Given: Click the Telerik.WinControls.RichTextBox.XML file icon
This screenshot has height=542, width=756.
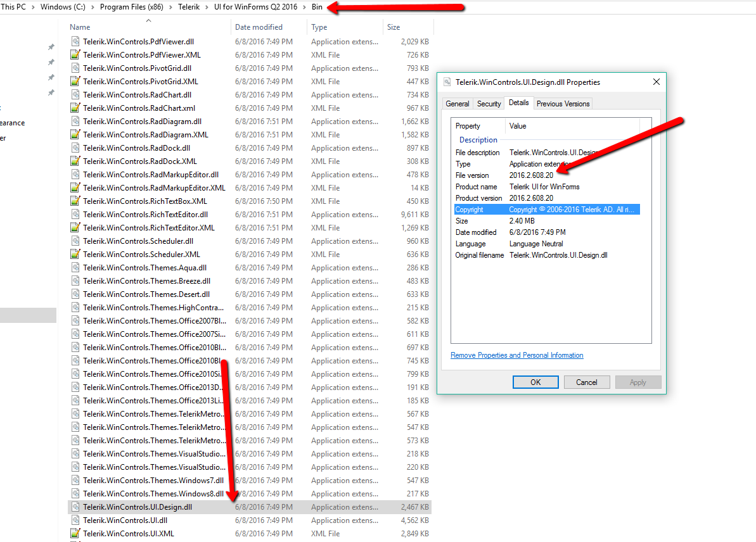Looking at the screenshot, I should pyautogui.click(x=75, y=201).
